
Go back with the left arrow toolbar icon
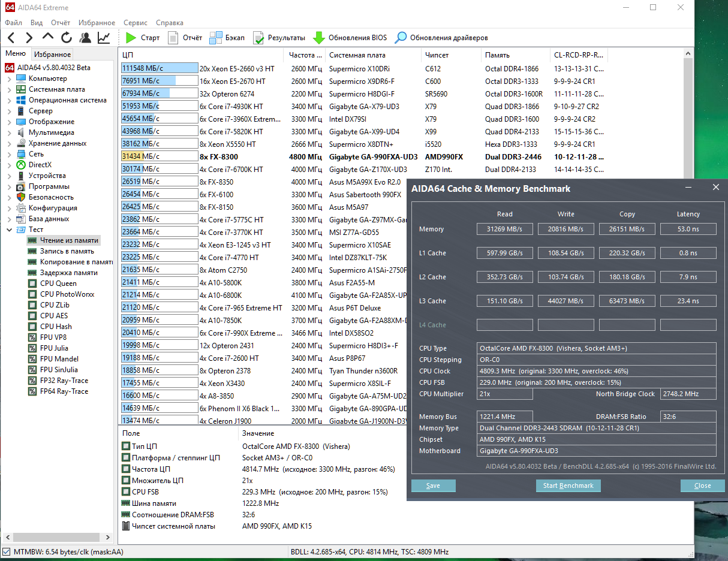point(12,38)
